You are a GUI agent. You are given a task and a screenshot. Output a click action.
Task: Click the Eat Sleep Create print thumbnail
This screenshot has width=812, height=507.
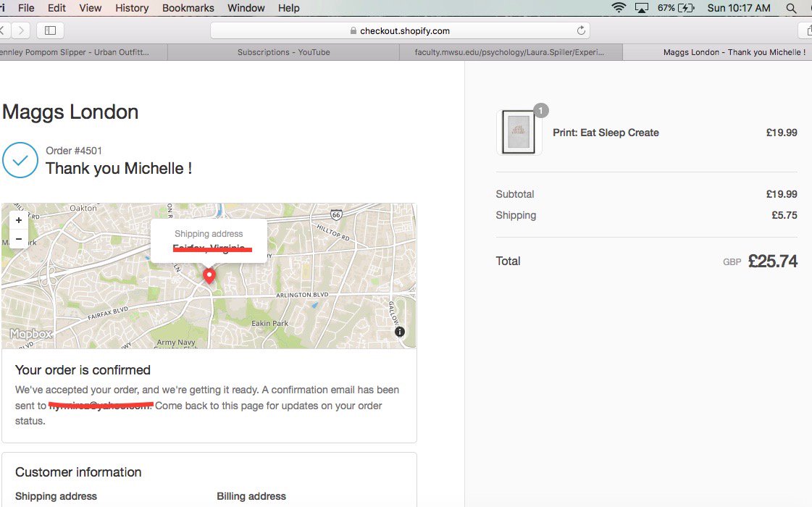click(519, 133)
